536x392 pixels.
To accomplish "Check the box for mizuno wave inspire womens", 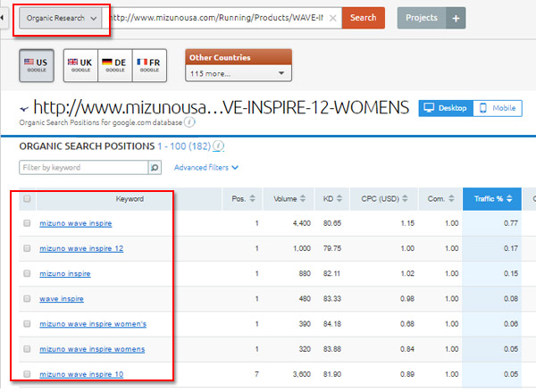I will pyautogui.click(x=27, y=349).
